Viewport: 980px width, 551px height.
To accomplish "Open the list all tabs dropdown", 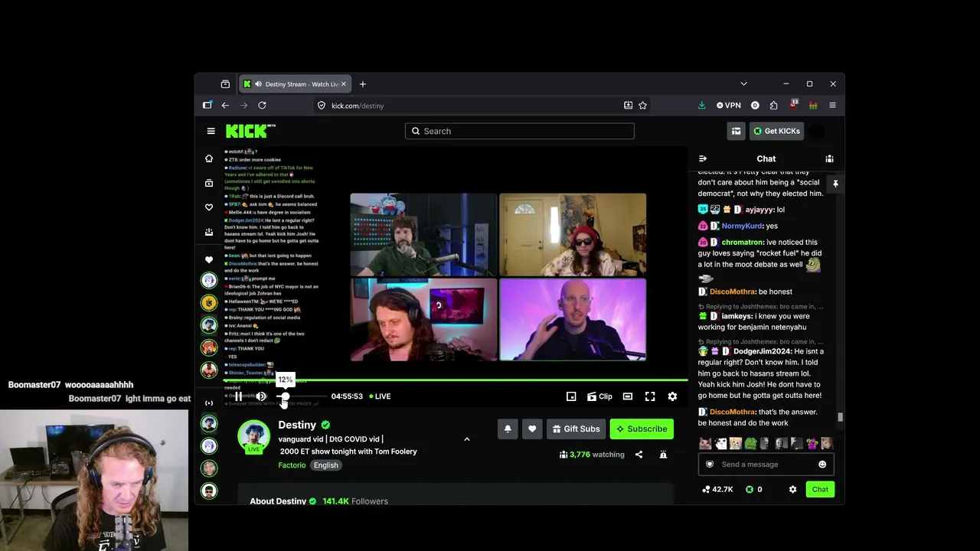I will [x=743, y=84].
